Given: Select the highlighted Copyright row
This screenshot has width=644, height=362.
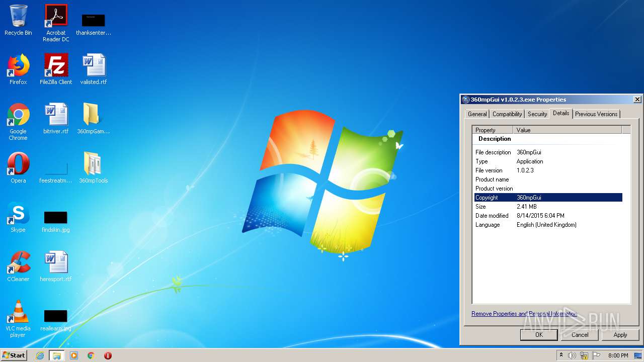Looking at the screenshot, I should point(548,198).
